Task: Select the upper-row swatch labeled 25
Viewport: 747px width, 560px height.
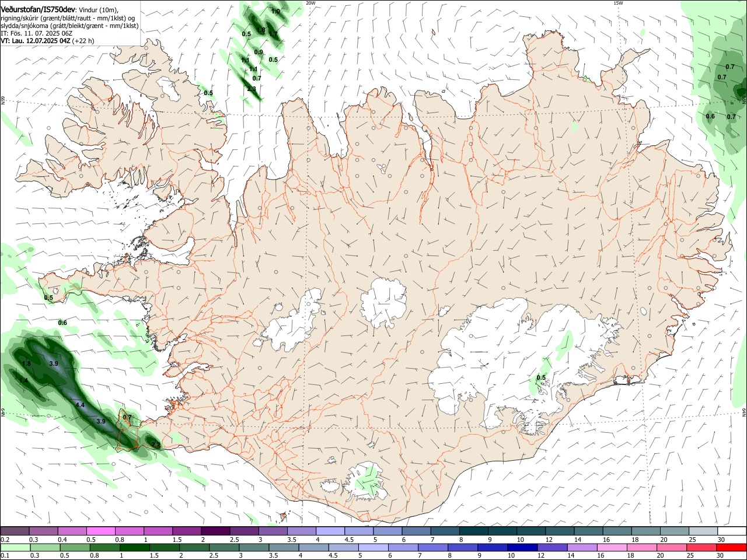Action: tap(703, 531)
